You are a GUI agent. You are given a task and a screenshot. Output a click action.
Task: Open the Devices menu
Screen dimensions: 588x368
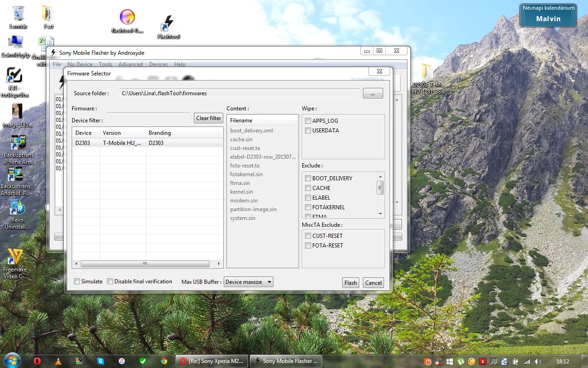[x=158, y=64]
